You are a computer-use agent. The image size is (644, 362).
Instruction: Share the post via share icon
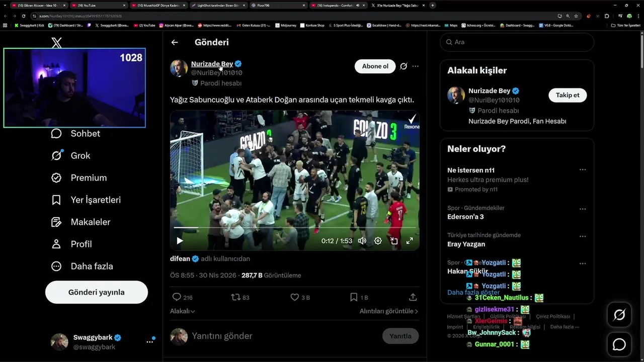coord(413,297)
